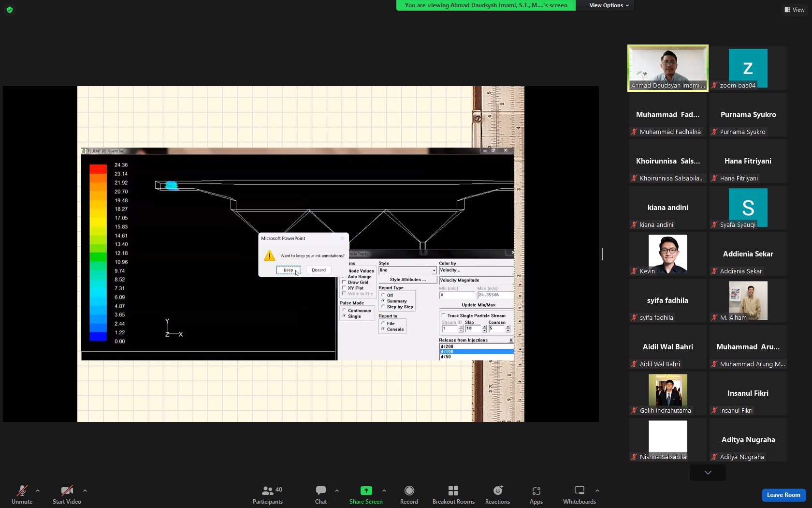The height and width of the screenshot is (508, 812).
Task: Expand the whiteboards options caret
Action: point(597,491)
